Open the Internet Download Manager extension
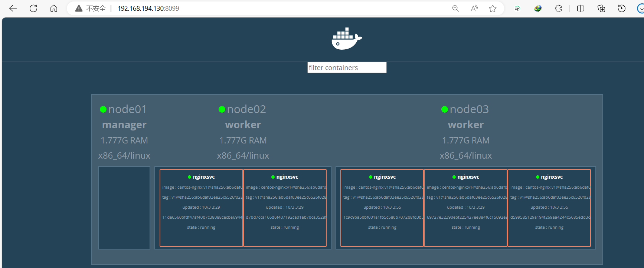This screenshot has height=268, width=644. coord(538,9)
